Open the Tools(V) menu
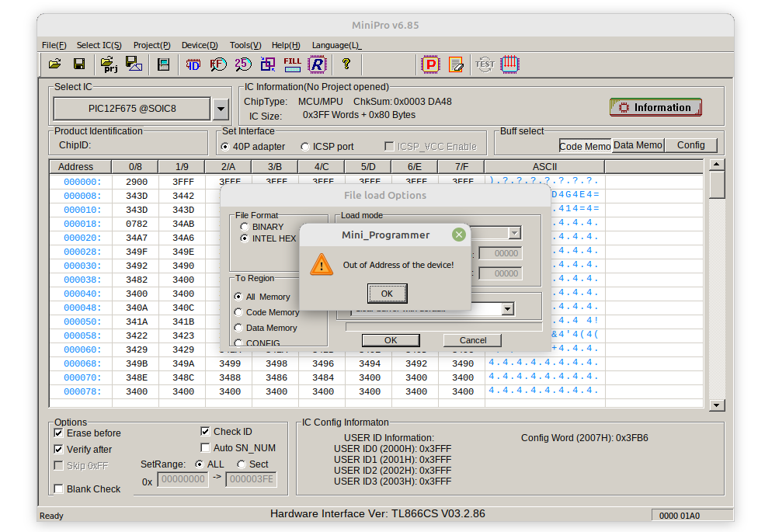758x532 pixels. (245, 45)
